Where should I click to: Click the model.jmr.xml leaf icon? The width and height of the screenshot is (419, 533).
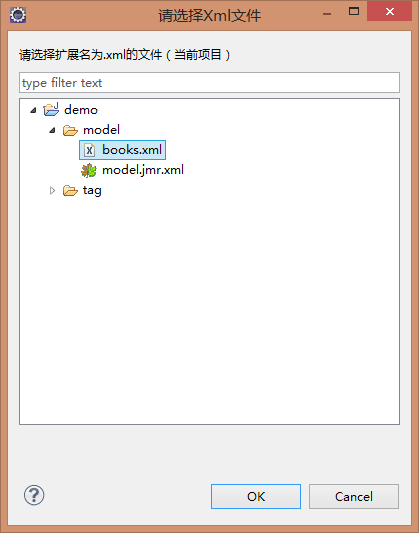89,170
